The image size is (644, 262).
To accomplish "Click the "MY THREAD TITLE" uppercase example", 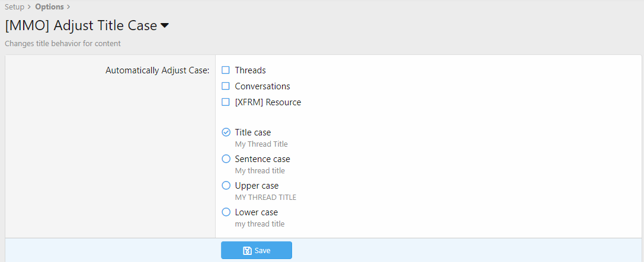I will 265,197.
